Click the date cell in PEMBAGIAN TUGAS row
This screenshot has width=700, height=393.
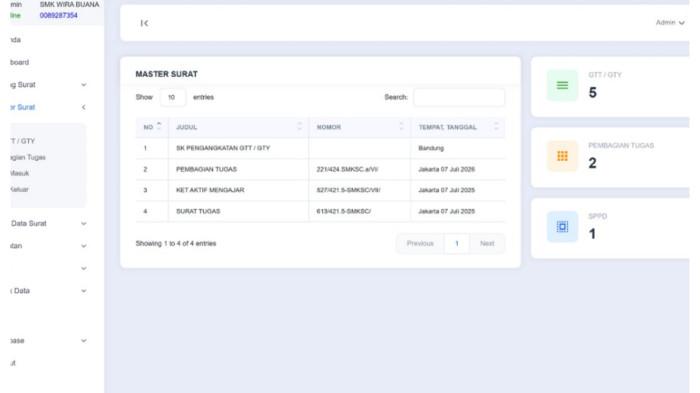[446, 169]
